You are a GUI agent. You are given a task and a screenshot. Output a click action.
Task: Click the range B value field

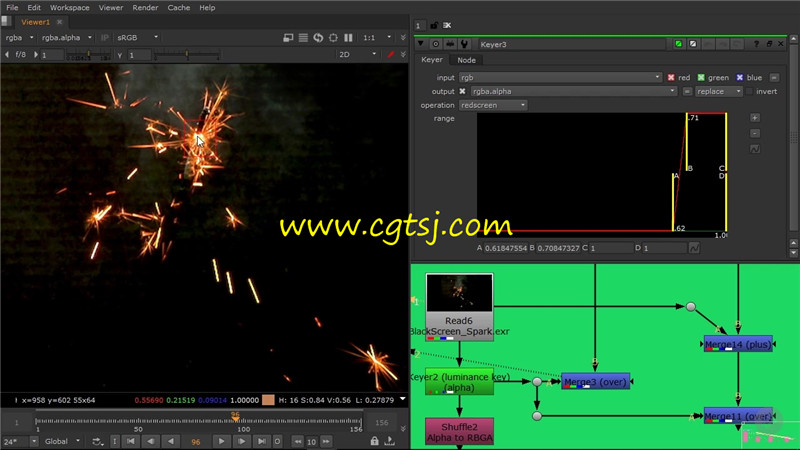coord(558,248)
